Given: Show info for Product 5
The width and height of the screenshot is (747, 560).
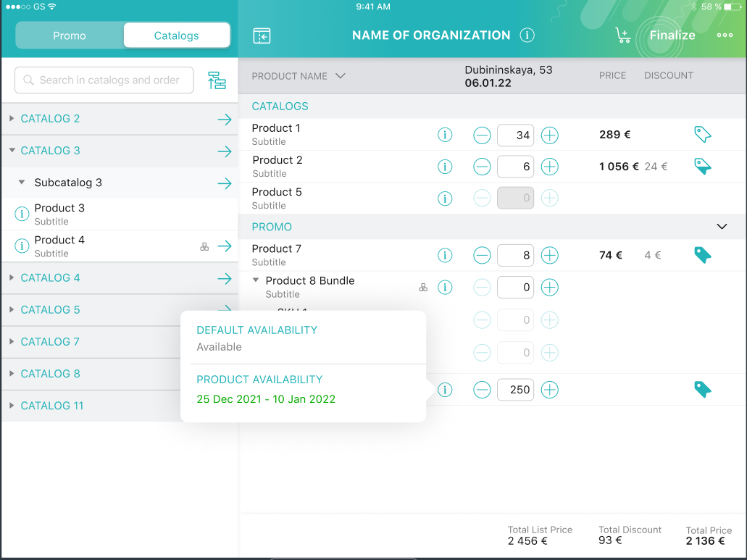Looking at the screenshot, I should 445,198.
